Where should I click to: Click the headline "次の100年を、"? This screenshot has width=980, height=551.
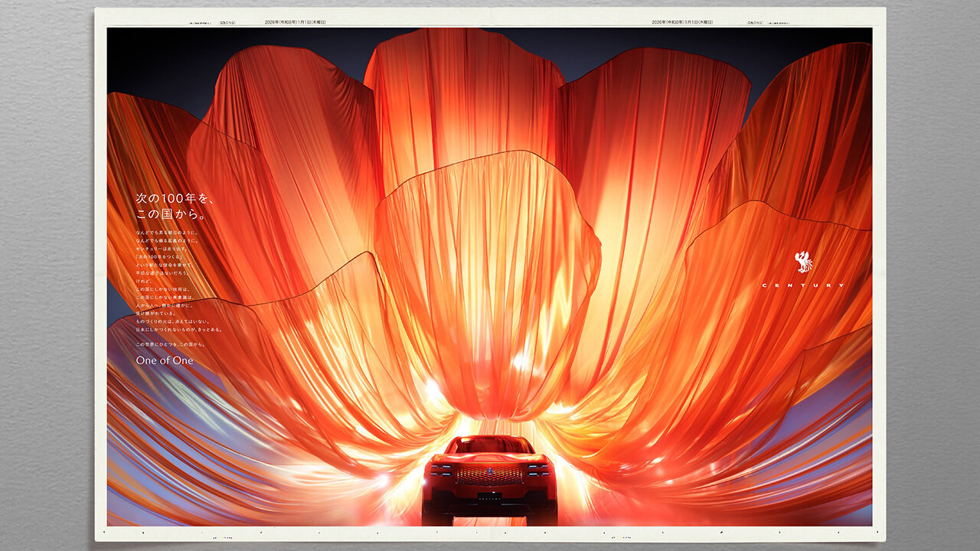[175, 198]
